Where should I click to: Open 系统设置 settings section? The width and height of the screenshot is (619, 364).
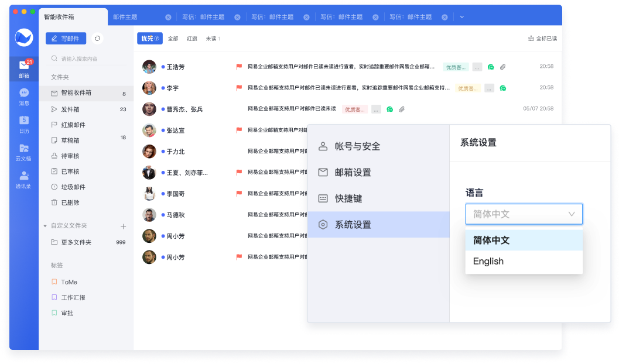(378, 225)
